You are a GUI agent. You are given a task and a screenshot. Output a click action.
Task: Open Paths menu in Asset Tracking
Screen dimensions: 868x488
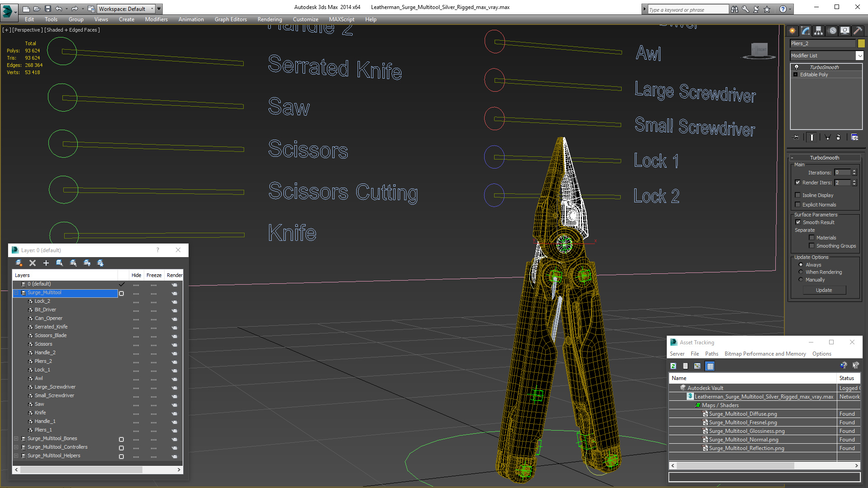[x=711, y=354]
